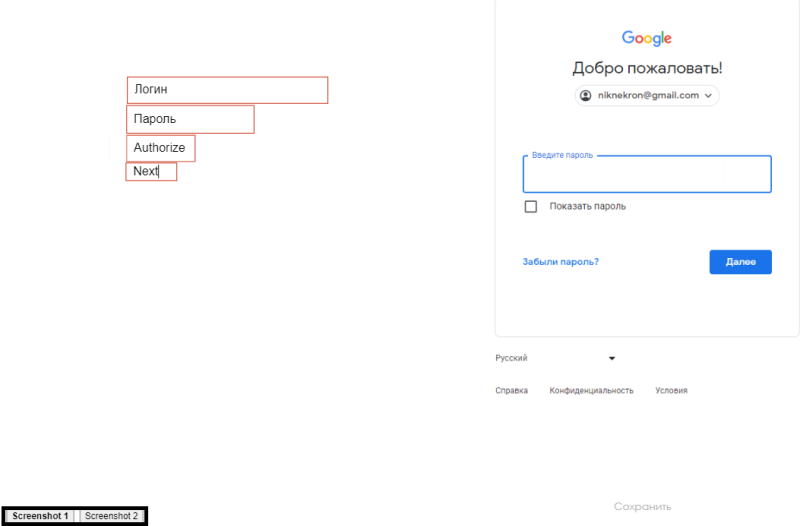
Task: Select the Пароль annotation box
Action: coord(190,119)
